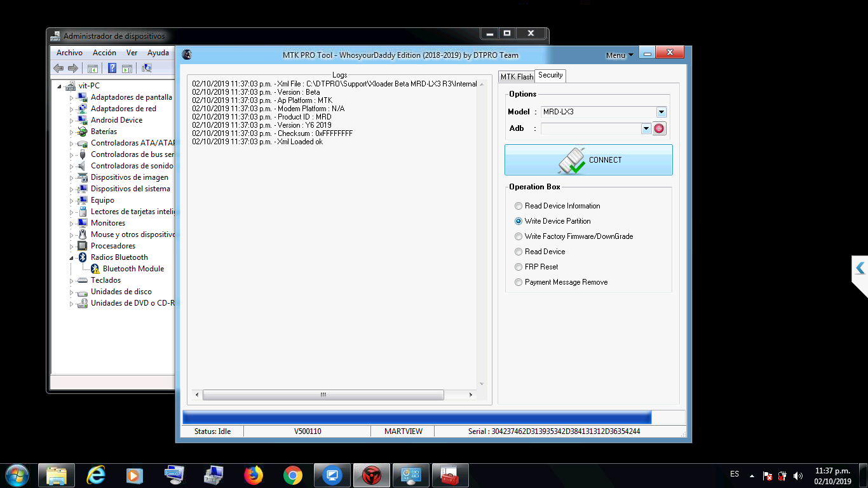The height and width of the screenshot is (488, 868).
Task: Open Ver menu in Device Manager
Action: 132,53
